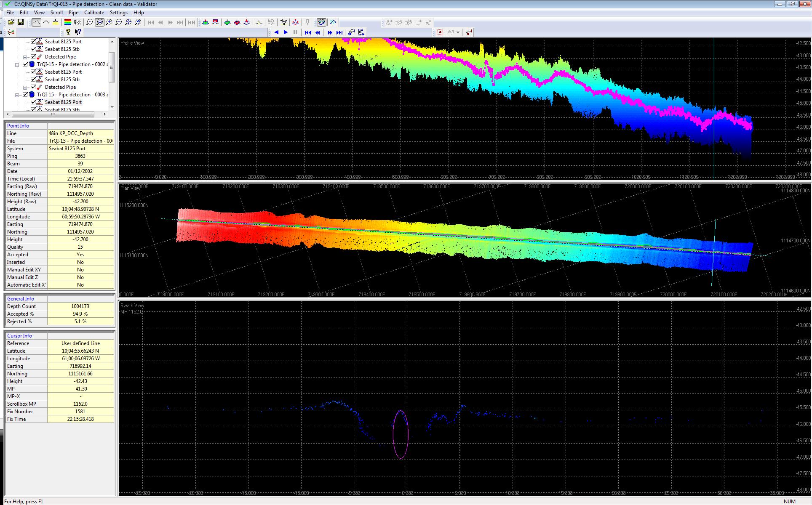Uncheck the 0002 Pipe detection file checkbox
The height and width of the screenshot is (505, 812).
[x=26, y=64]
